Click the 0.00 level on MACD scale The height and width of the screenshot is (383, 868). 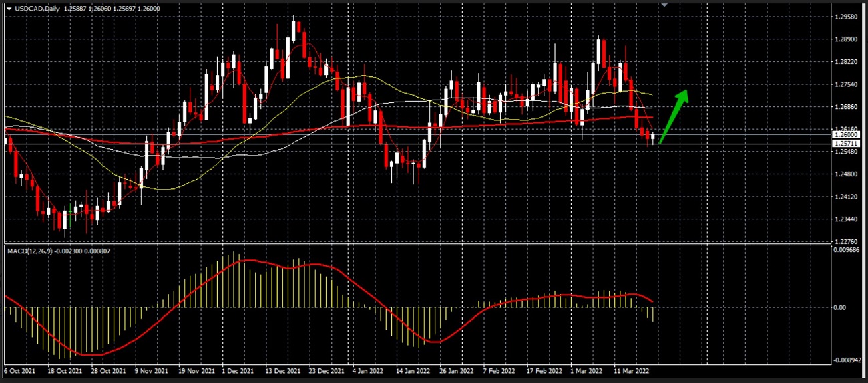coord(841,307)
